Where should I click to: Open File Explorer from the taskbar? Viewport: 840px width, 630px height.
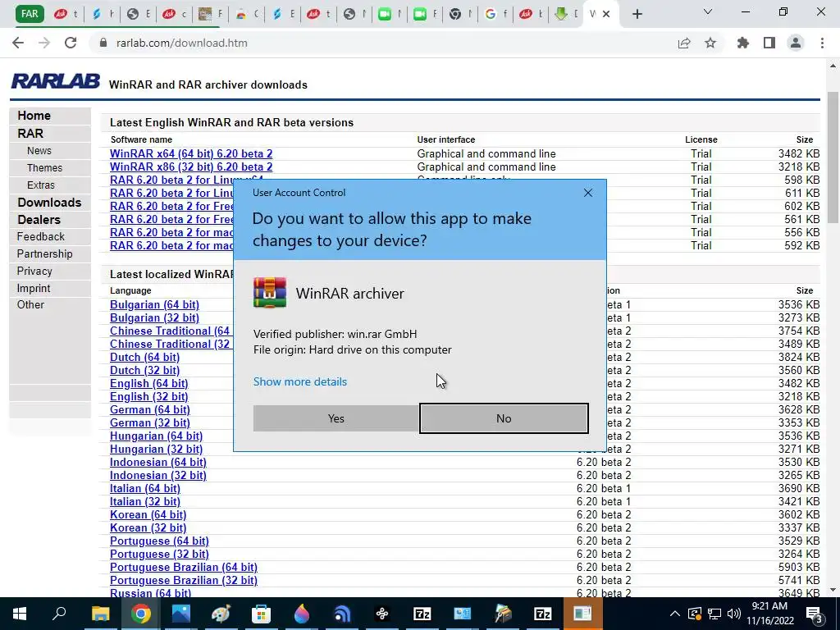[100, 614]
